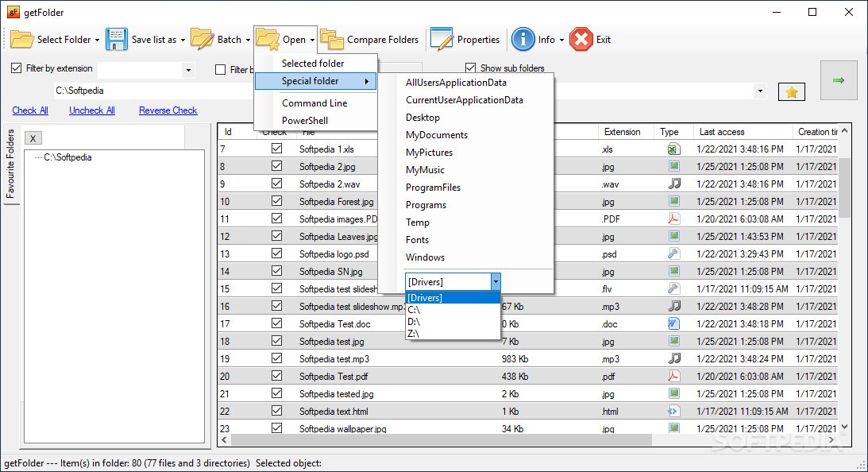Click the horizontal scrollbar thumb of the file list
The height and width of the screenshot is (472, 868).
tap(442, 440)
